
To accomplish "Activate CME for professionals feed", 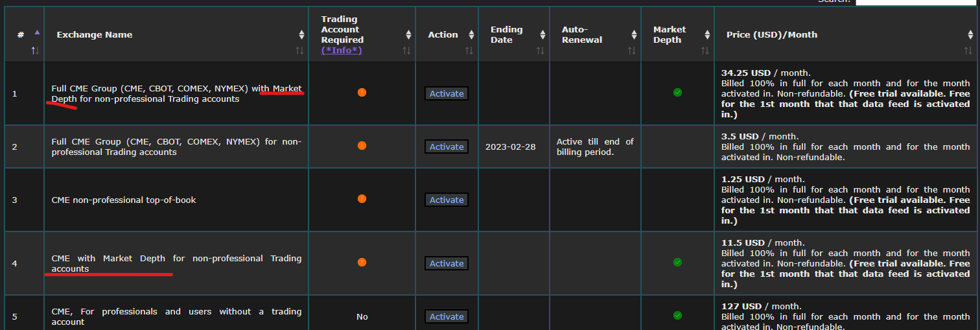I will click(447, 316).
